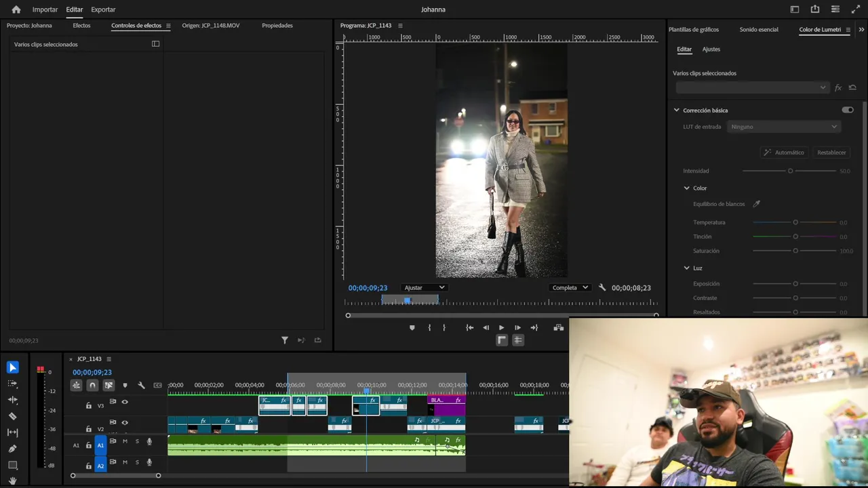Click the Lift button in Program monitor
Viewport: 868px width, 488px height.
coord(558,327)
